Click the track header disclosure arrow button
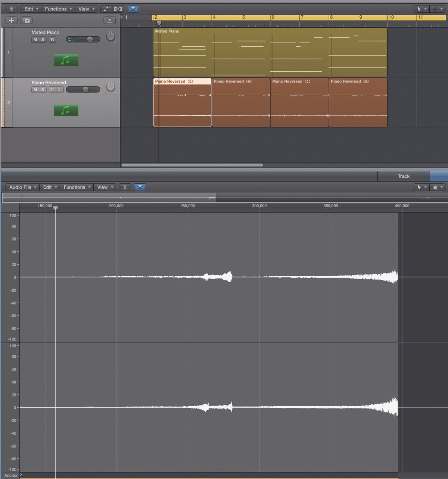Image resolution: width=448 pixels, height=479 pixels. pyautogui.click(x=110, y=21)
